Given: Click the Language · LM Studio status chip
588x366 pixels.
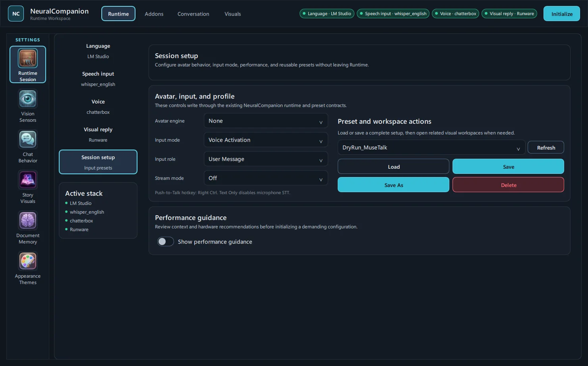Looking at the screenshot, I should (327, 14).
